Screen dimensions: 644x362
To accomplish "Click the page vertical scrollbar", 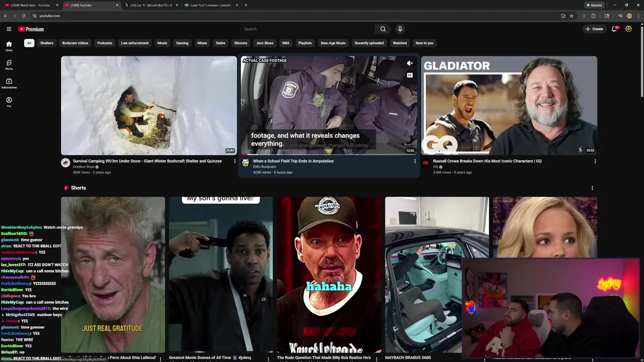I will (641, 60).
